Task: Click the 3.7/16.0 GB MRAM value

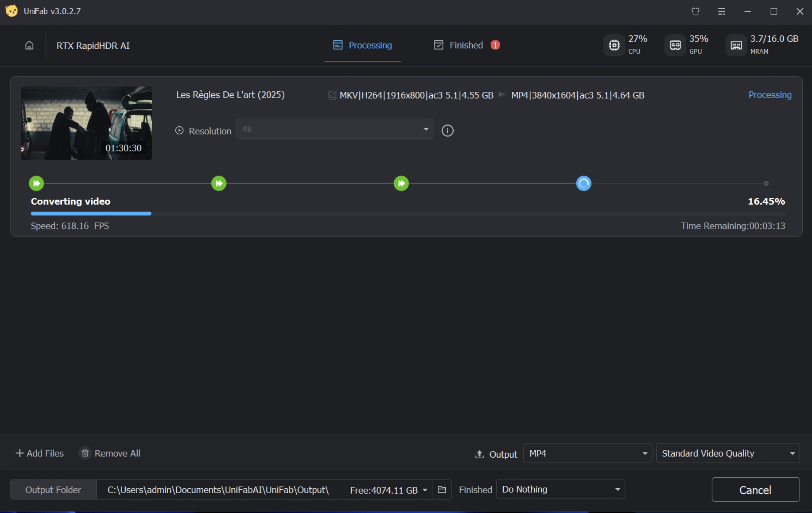Action: pos(774,39)
